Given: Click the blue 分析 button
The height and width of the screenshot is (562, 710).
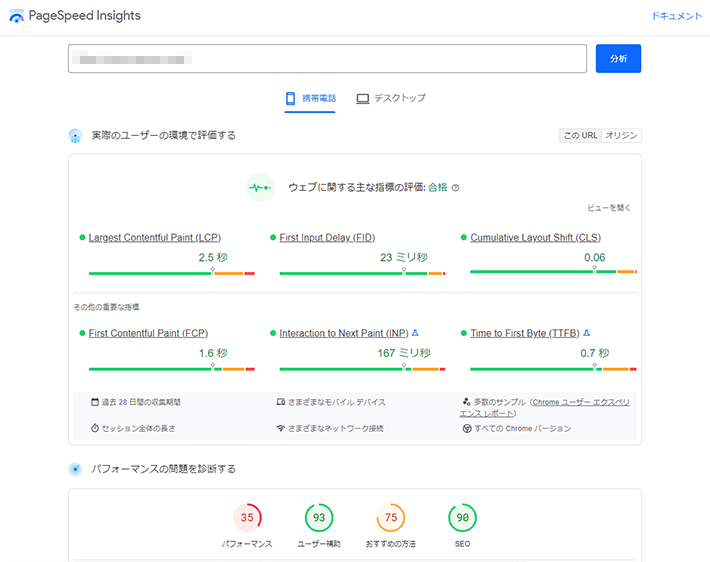Looking at the screenshot, I should point(618,58).
